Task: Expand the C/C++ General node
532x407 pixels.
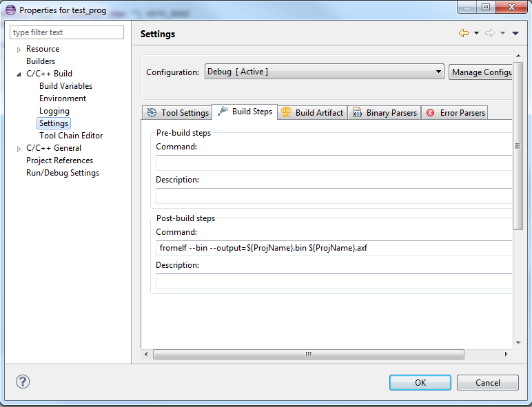Action: pos(19,149)
